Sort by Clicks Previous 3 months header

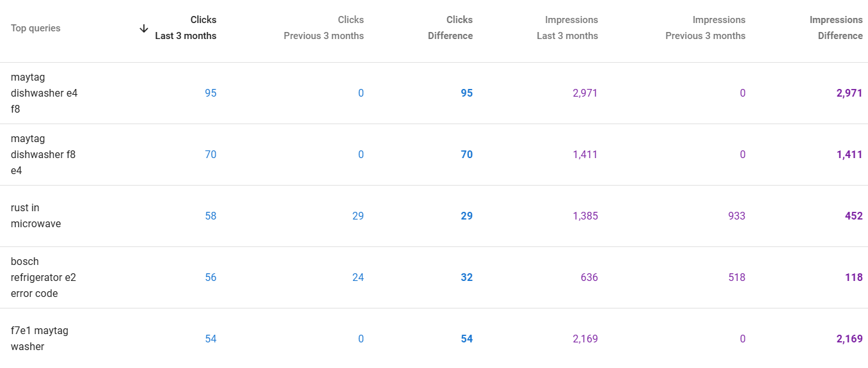coord(324,28)
